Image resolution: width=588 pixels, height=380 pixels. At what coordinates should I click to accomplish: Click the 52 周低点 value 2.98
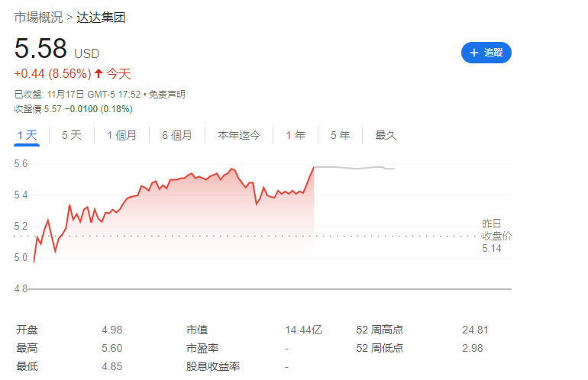click(x=473, y=348)
